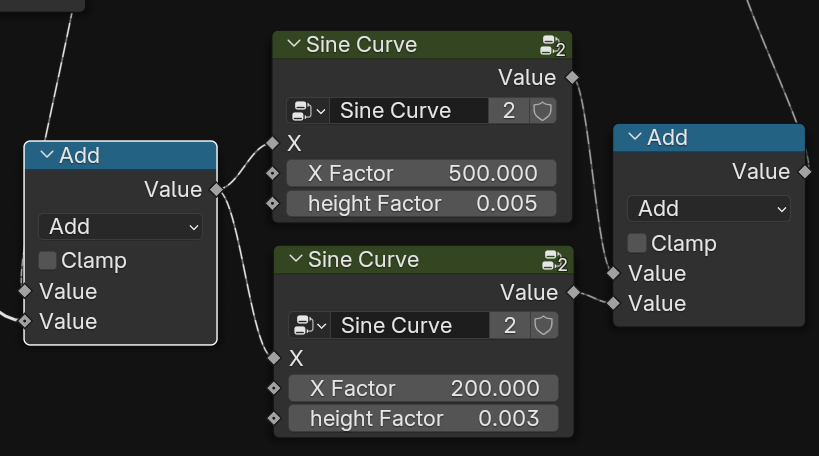
Task: Click the top Sine Curve name field
Action: [409, 111]
